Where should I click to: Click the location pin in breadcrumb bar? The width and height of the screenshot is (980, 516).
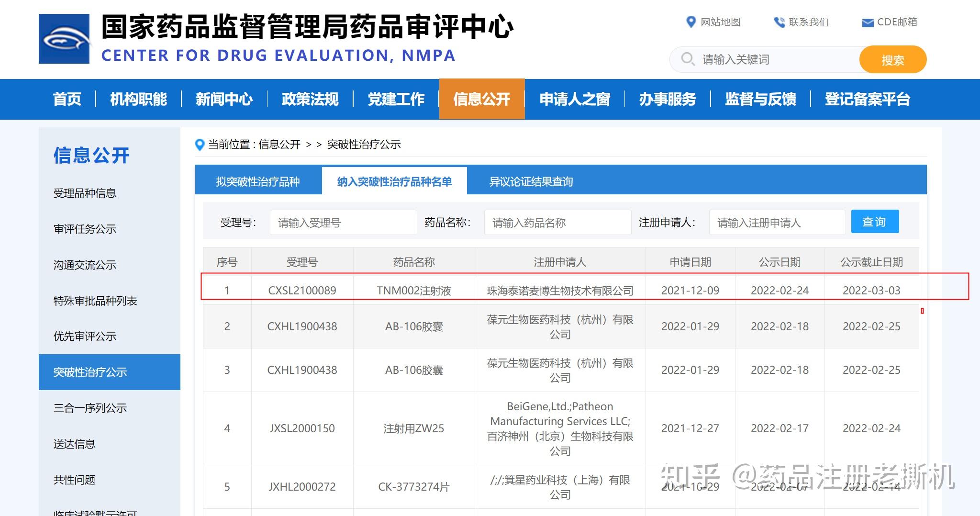(200, 145)
